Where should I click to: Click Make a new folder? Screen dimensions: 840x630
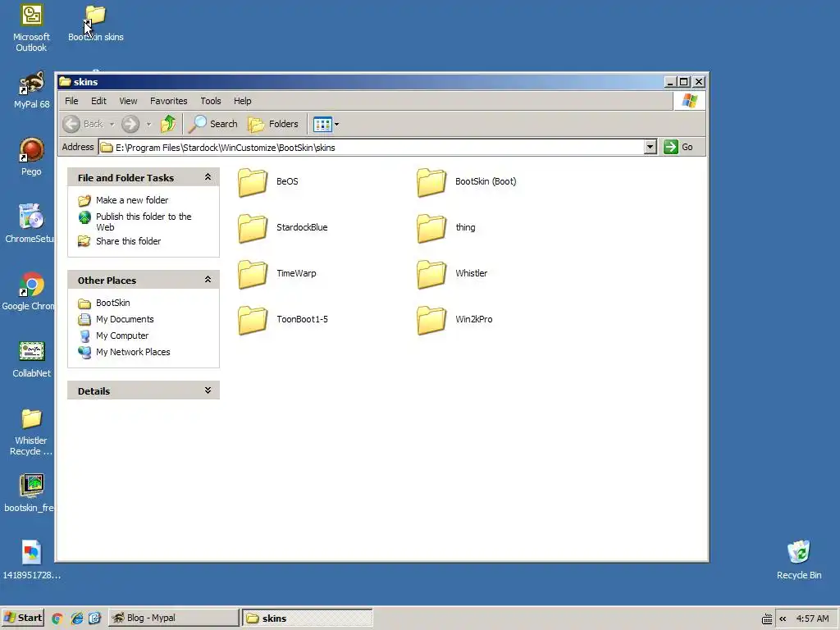(132, 200)
